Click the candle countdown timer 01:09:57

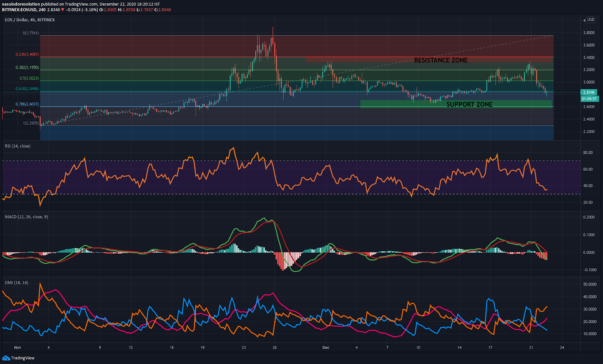point(589,99)
